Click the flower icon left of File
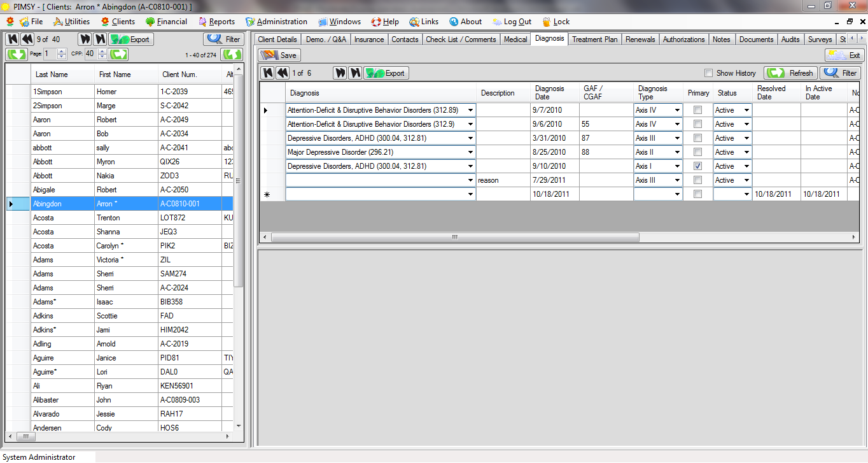Viewport: 868px width, 463px height. (x=10, y=21)
